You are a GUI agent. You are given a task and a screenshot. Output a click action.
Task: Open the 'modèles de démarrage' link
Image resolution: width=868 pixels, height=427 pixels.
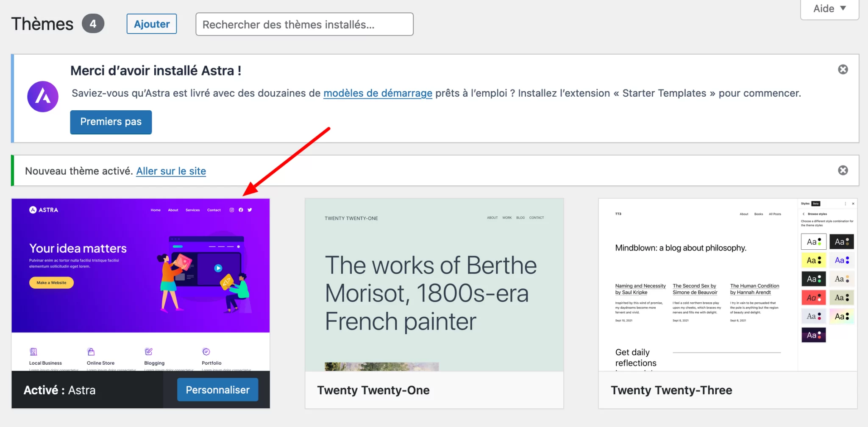[x=378, y=93]
